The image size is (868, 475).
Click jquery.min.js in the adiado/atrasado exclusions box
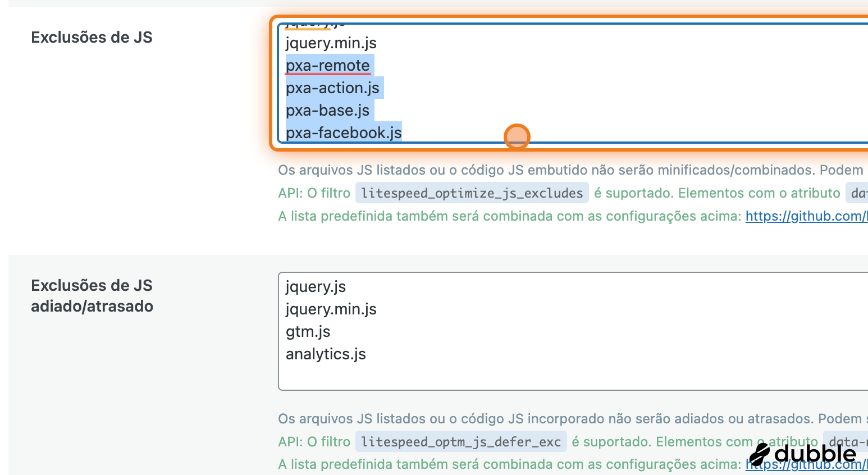331,309
